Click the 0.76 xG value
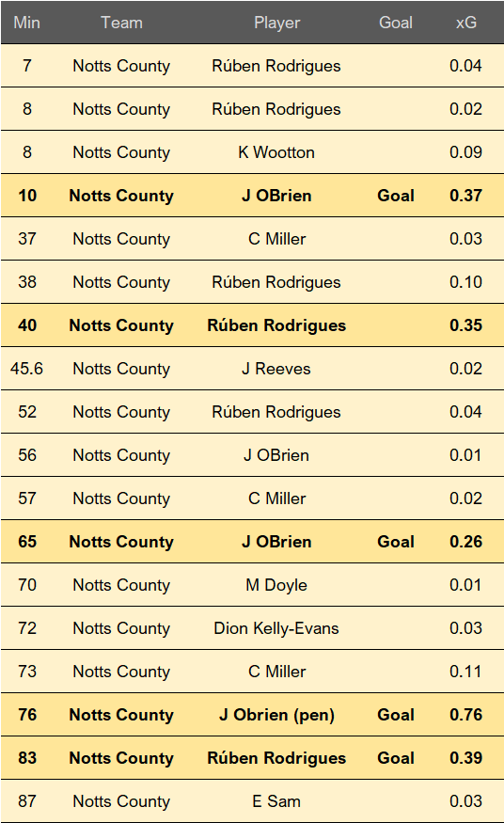 (x=465, y=714)
